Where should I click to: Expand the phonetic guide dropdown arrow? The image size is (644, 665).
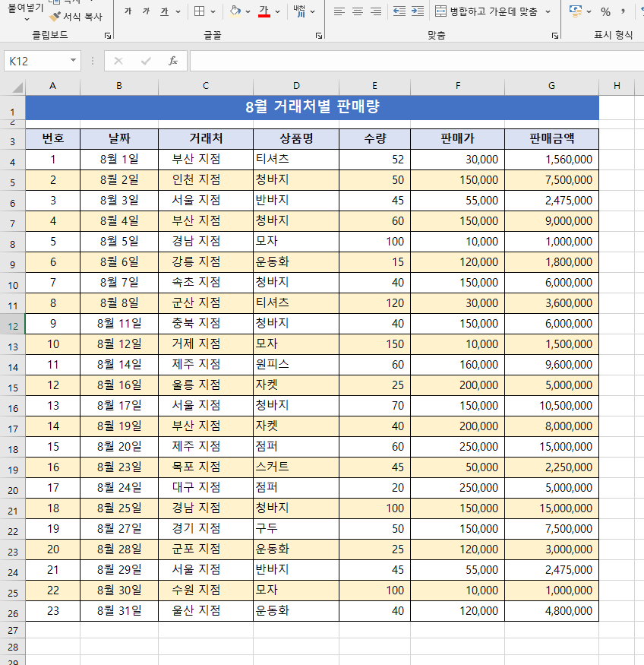pos(313,12)
